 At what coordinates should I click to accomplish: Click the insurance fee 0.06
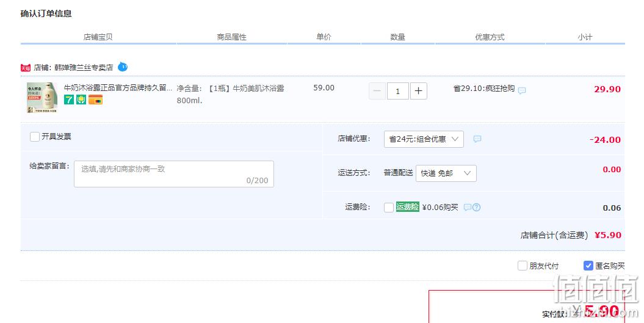click(612, 208)
